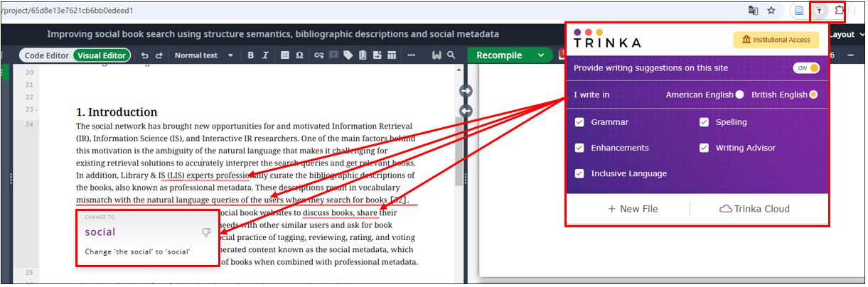Open Institutional Access in Trinka
868x287 pixels.
click(x=776, y=40)
